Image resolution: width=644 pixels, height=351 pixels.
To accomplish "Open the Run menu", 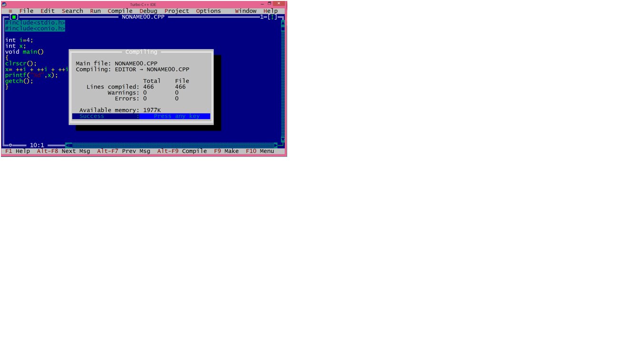I will pyautogui.click(x=95, y=11).
